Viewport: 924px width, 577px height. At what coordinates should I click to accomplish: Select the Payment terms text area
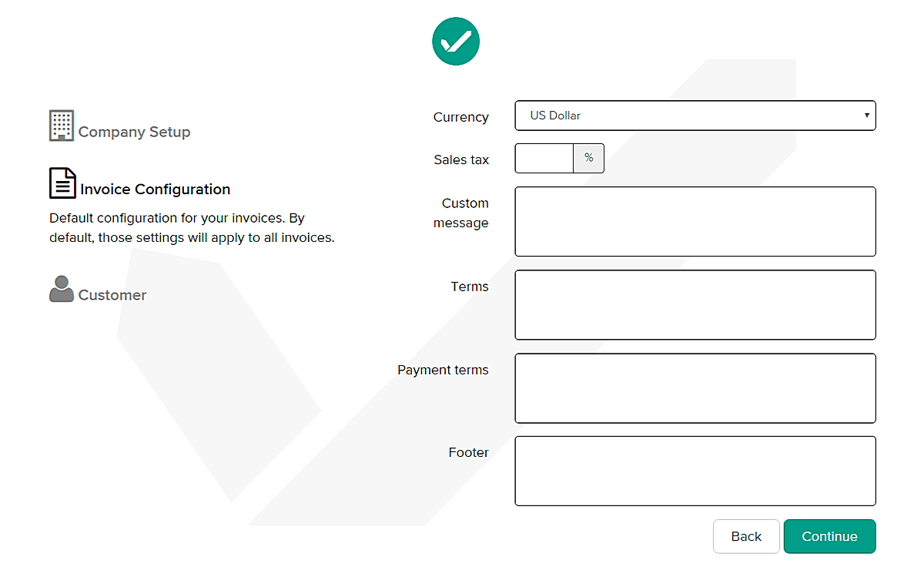(695, 387)
